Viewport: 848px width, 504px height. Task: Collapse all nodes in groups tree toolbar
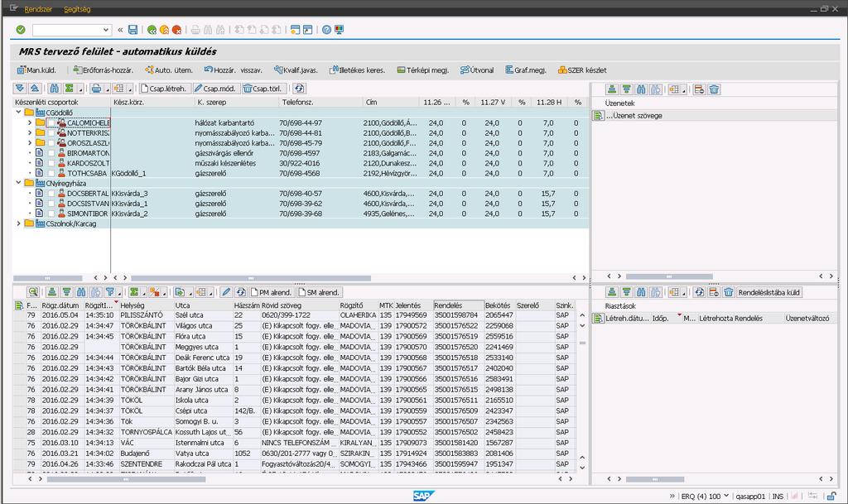coord(34,89)
